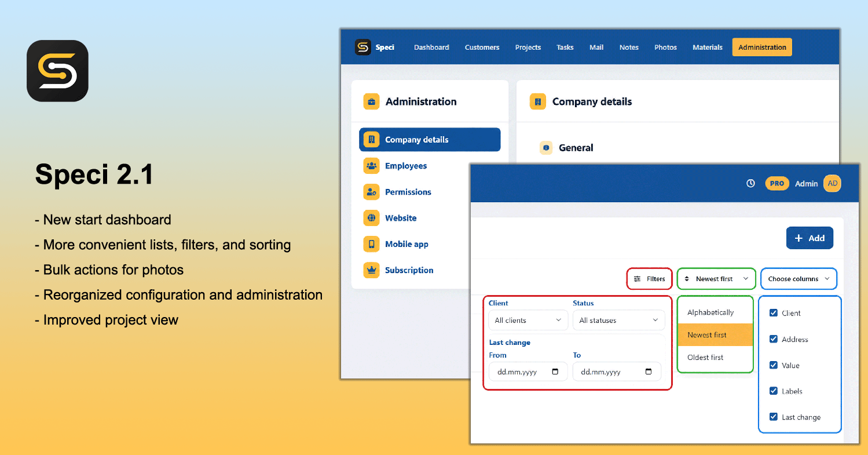This screenshot has height=455, width=868.
Task: Open the Materials tab
Action: point(708,48)
